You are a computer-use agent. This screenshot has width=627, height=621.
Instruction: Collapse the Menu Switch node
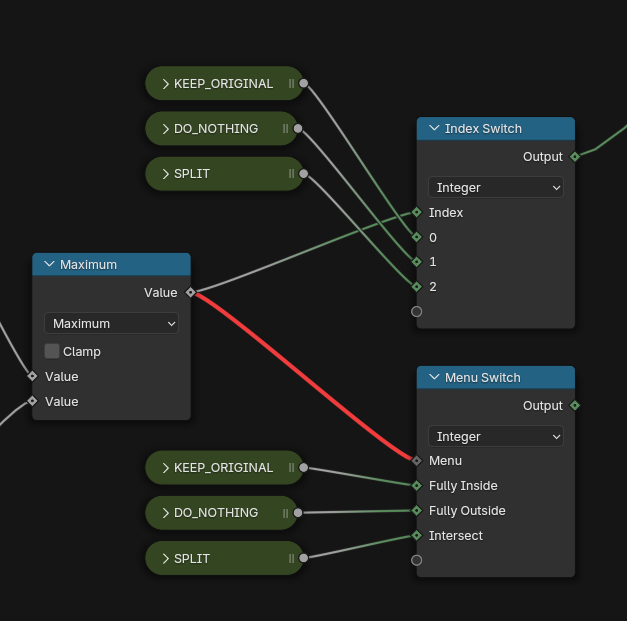434,377
